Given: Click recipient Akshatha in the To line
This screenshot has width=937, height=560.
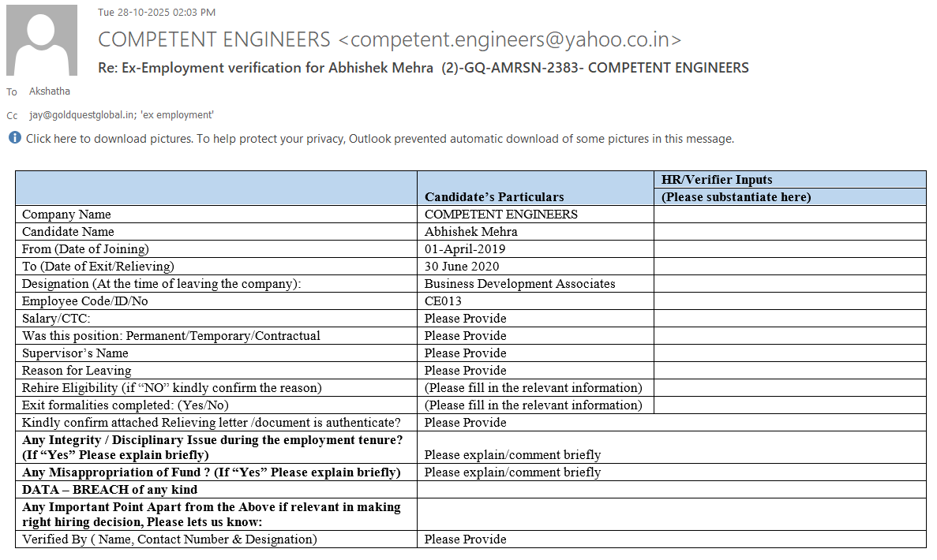Looking at the screenshot, I should [x=50, y=91].
